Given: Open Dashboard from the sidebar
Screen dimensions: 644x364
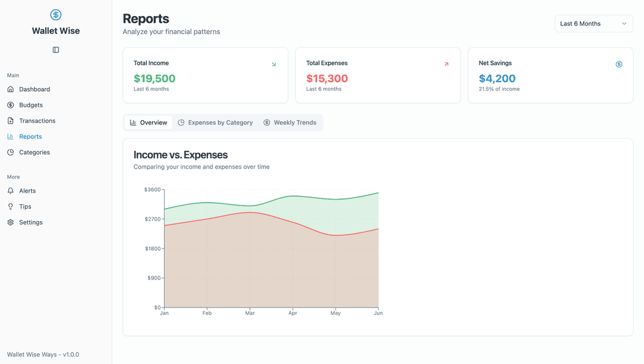Looking at the screenshot, I should (35, 89).
